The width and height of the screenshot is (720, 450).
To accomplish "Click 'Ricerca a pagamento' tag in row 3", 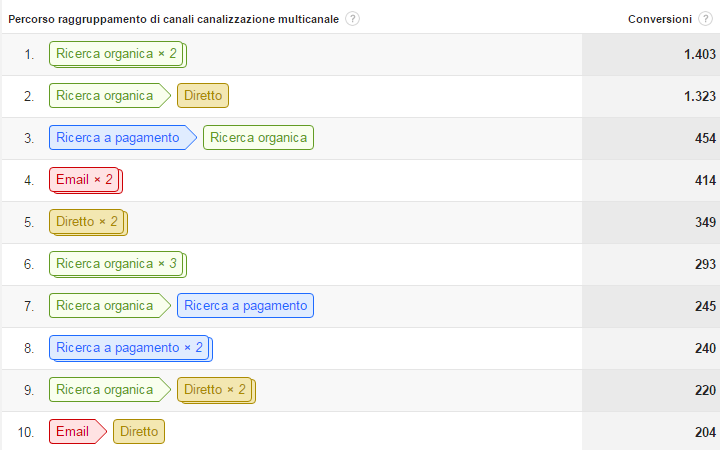I will click(x=123, y=138).
